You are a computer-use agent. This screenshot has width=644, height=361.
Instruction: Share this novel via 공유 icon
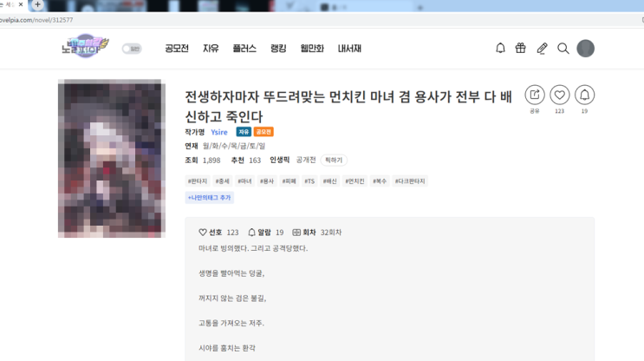535,95
